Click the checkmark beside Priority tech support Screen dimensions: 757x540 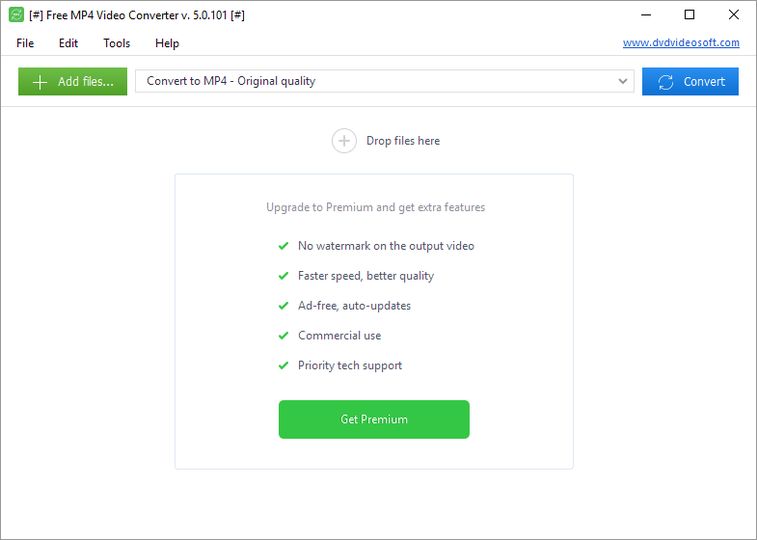[283, 365]
